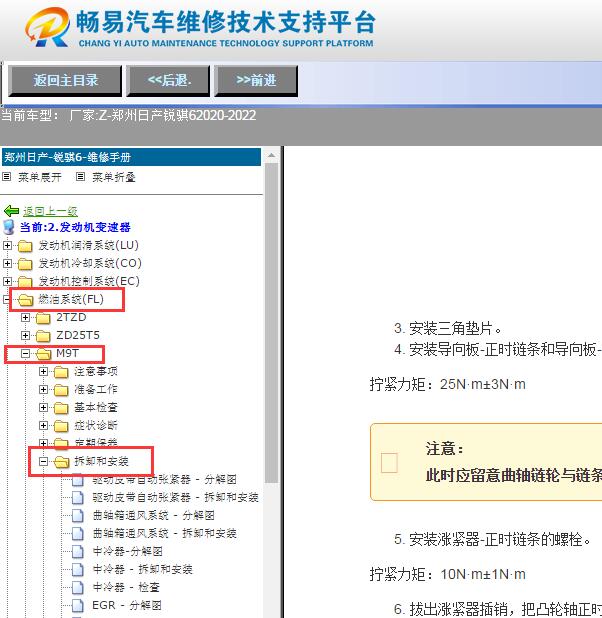Open EGR - 分解图 document
Image resolution: width=602 pixels, height=618 pixels.
tap(127, 605)
